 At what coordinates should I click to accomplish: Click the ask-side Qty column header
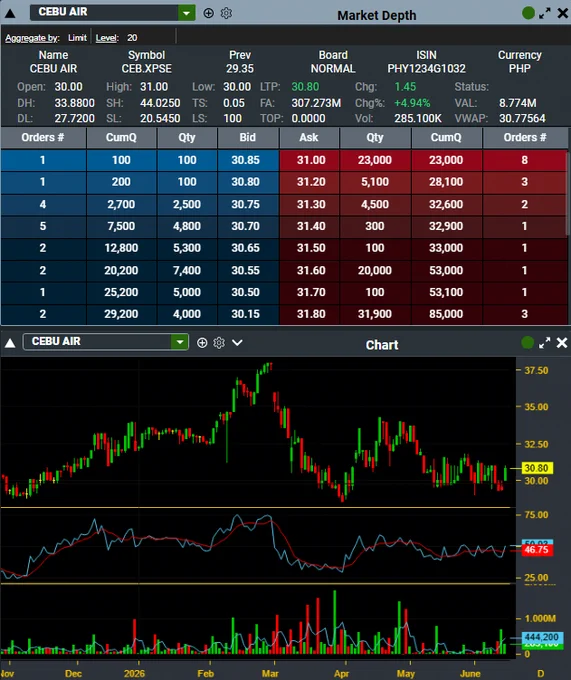[375, 137]
